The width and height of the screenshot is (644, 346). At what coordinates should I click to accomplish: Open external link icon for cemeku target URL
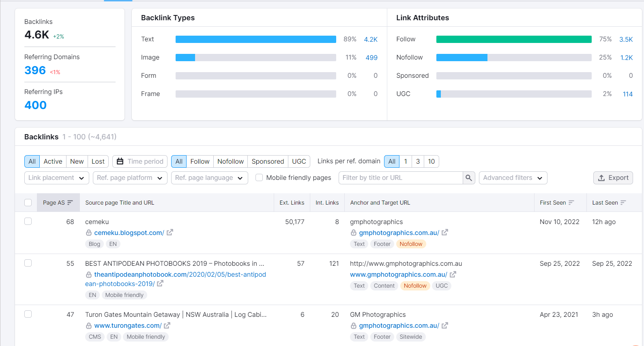click(445, 232)
